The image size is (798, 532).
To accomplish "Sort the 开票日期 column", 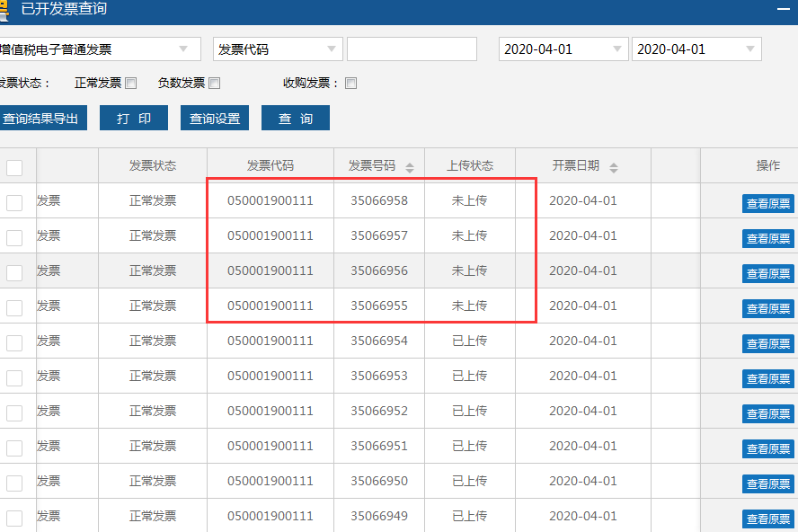I will click(x=613, y=165).
